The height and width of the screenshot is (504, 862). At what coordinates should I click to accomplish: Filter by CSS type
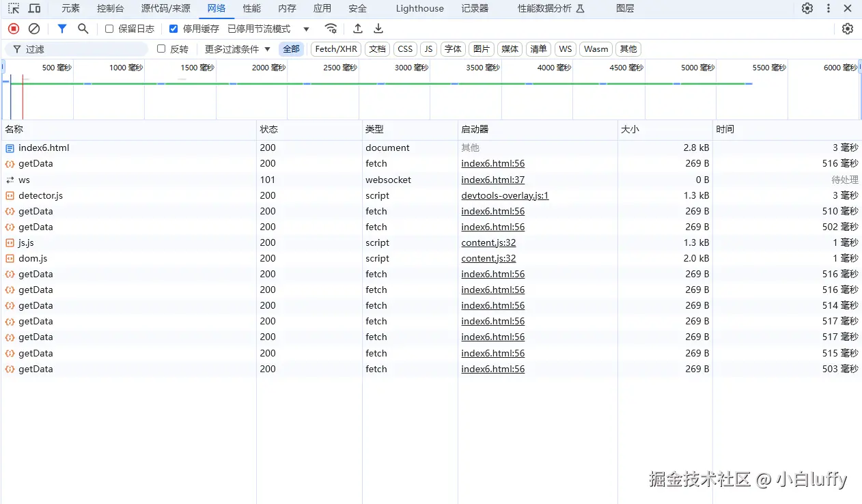click(405, 49)
